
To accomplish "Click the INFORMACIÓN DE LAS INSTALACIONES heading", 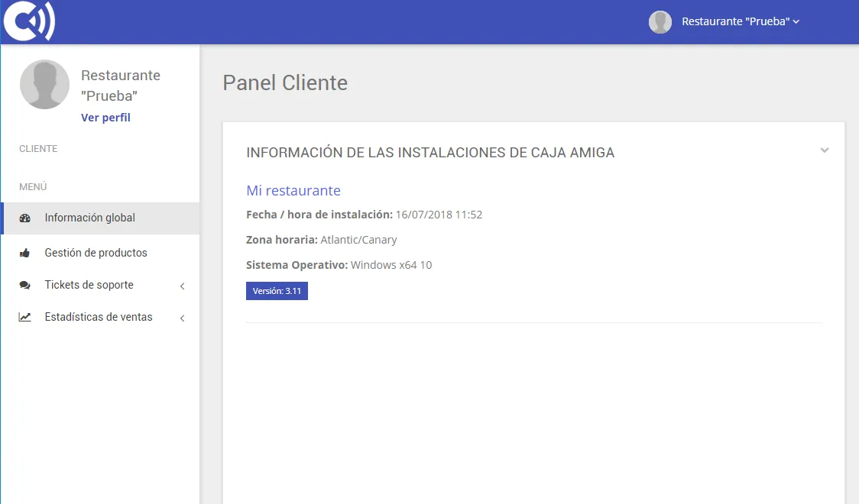I will [x=430, y=153].
